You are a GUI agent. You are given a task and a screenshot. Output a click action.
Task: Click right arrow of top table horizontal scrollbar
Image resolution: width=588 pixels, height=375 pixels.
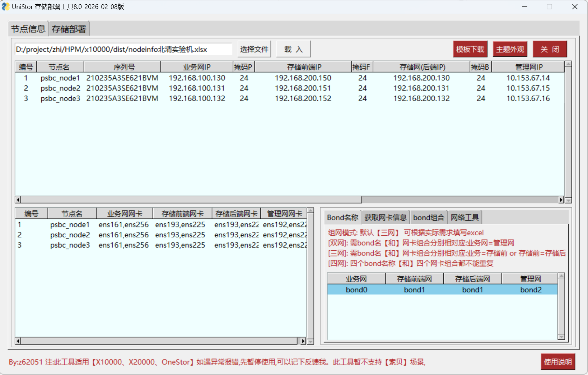click(x=561, y=200)
